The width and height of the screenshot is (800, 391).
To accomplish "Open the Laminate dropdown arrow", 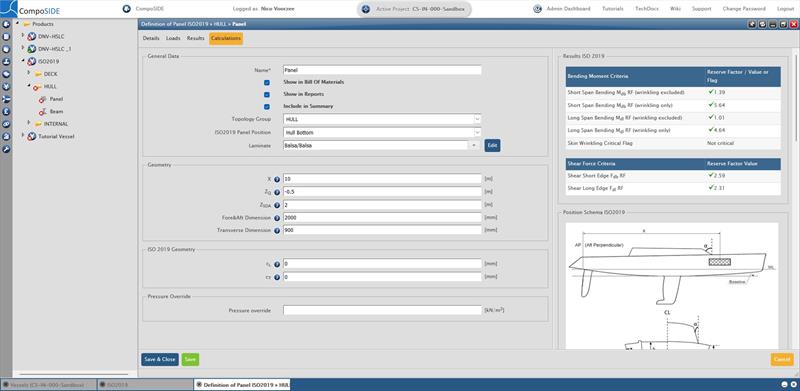I will (474, 145).
